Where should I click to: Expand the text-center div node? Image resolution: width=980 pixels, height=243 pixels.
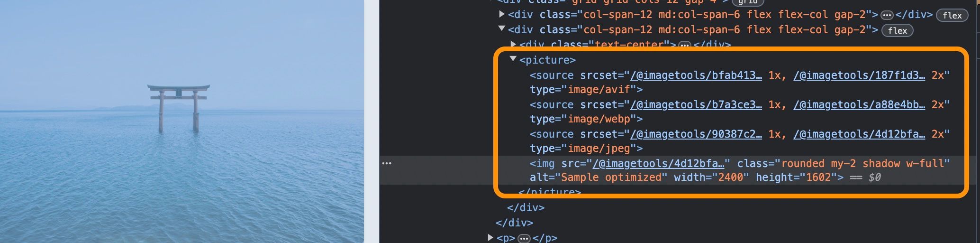[513, 44]
